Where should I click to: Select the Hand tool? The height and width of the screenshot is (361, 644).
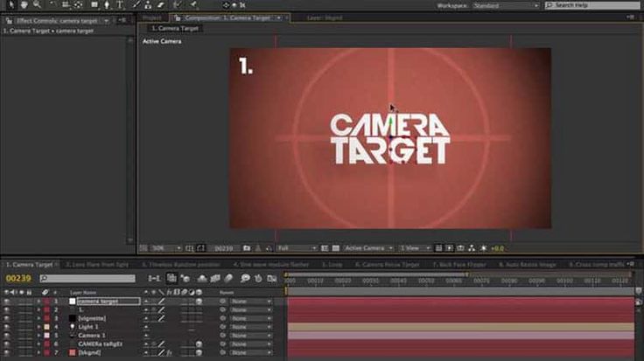24,5
